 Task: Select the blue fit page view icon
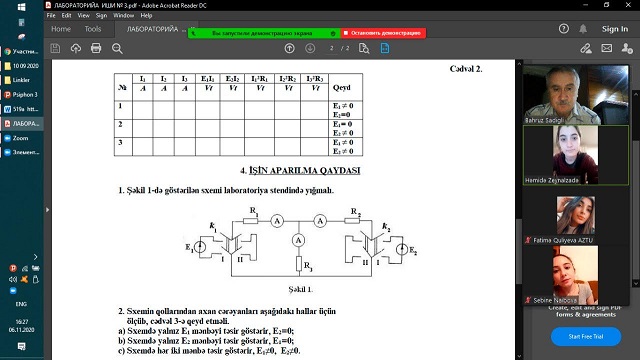385,48
